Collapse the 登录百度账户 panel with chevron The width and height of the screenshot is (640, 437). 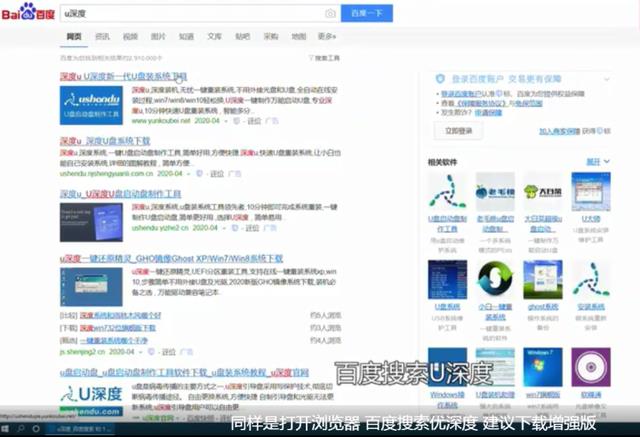[x=607, y=79]
